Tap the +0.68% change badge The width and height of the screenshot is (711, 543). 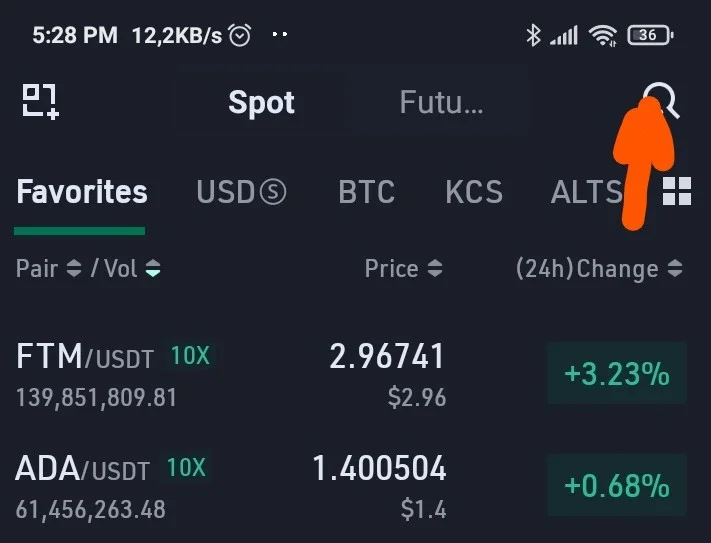point(617,485)
